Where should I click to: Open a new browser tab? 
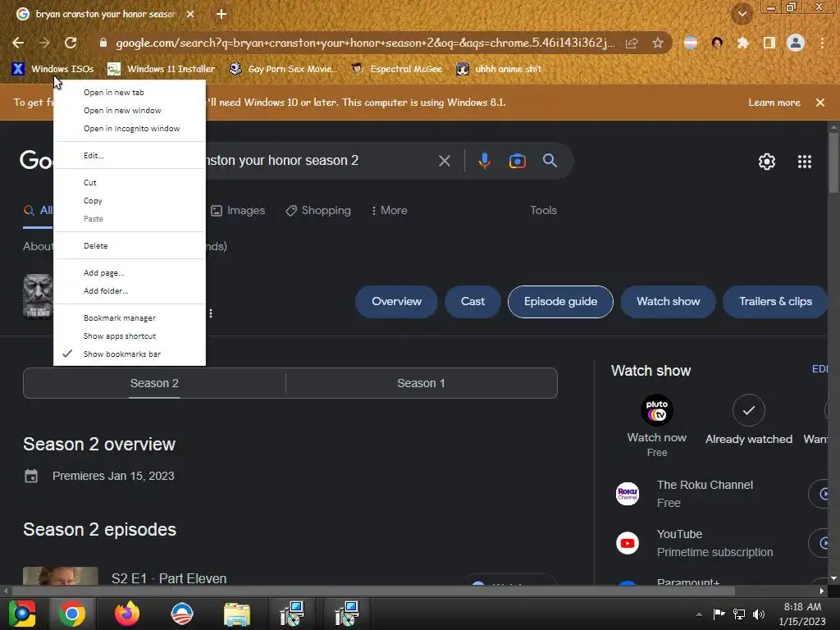pyautogui.click(x=221, y=14)
